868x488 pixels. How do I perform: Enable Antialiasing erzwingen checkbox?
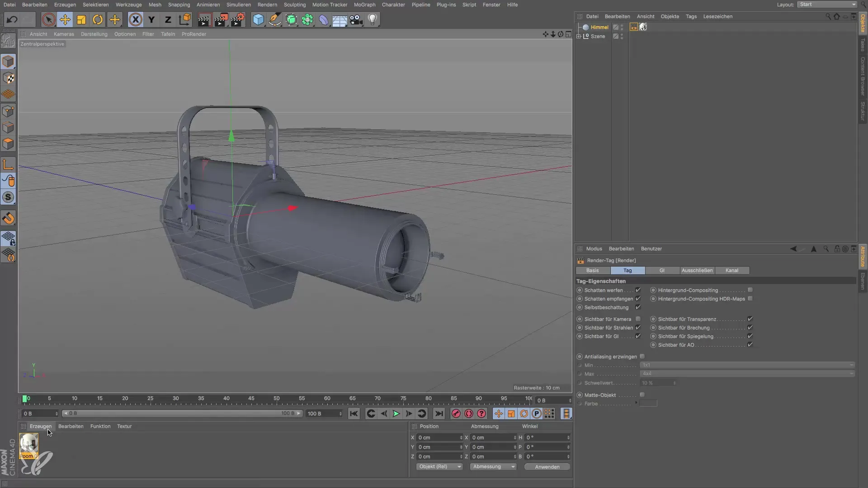pos(642,357)
